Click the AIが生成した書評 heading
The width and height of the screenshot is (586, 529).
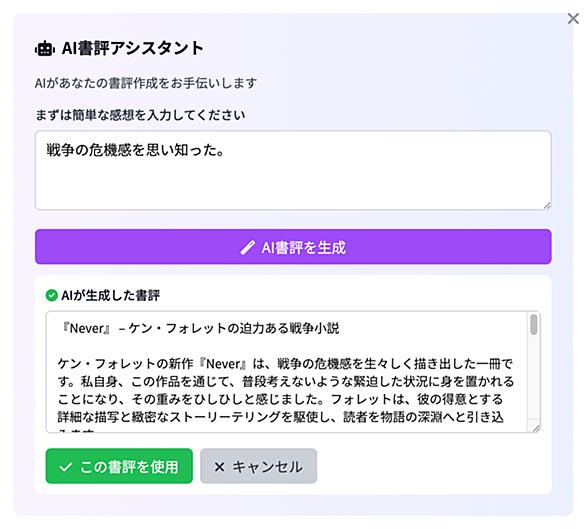click(110, 295)
